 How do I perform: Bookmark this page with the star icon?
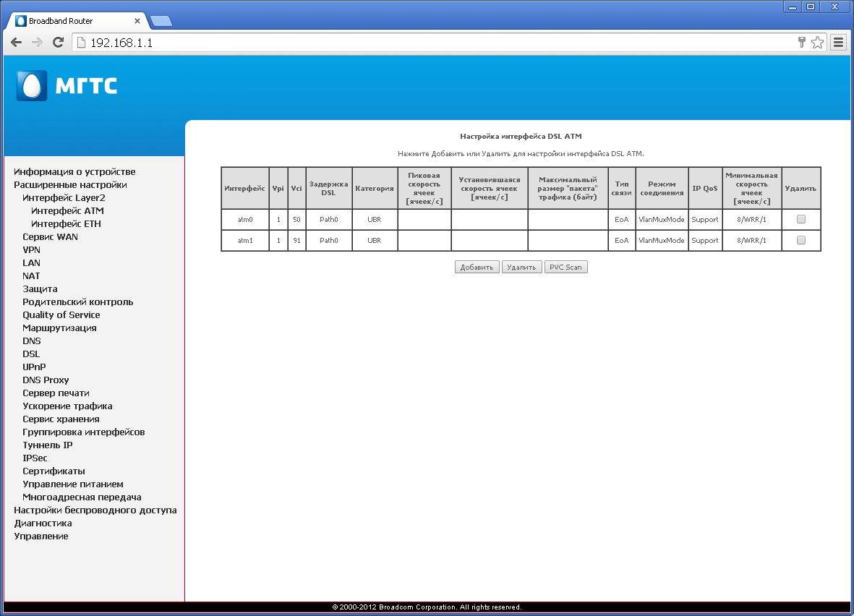pos(817,43)
